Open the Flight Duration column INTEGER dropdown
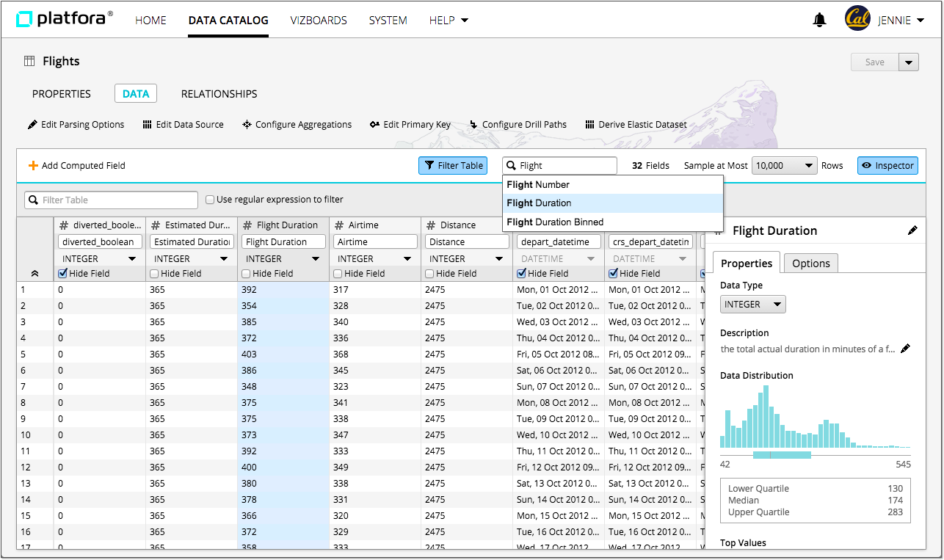 (283, 259)
